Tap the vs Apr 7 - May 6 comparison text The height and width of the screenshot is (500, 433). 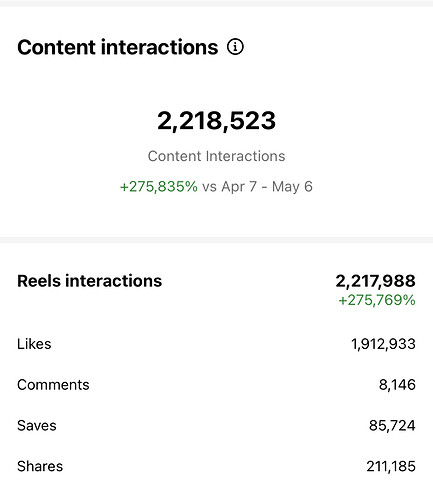[x=257, y=187]
